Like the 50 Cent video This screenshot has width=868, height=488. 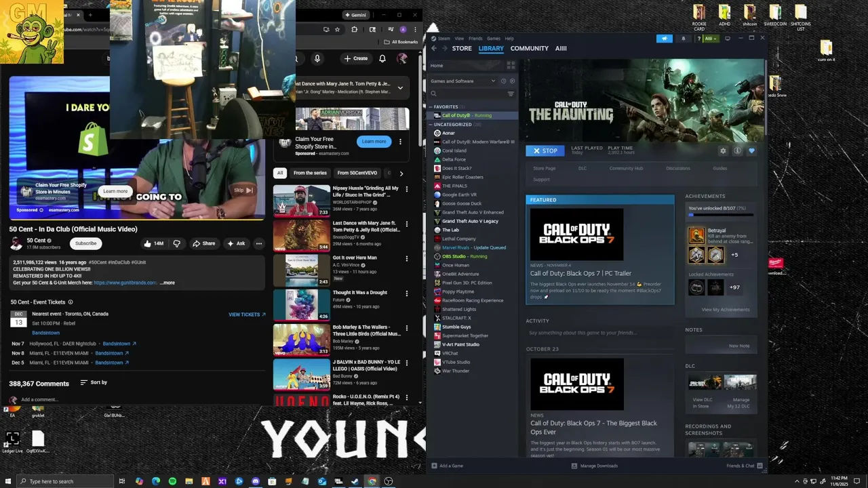click(153, 243)
